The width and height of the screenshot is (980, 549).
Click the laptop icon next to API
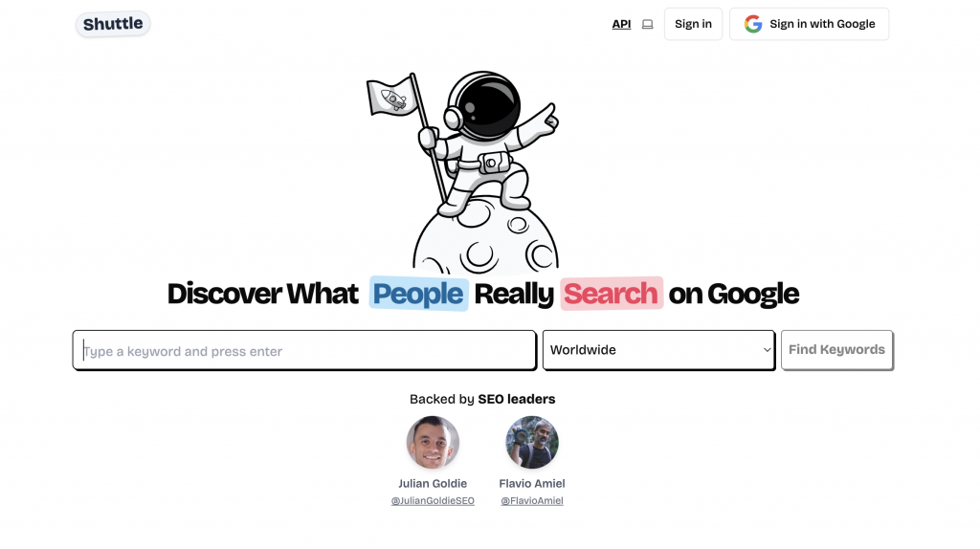click(648, 24)
